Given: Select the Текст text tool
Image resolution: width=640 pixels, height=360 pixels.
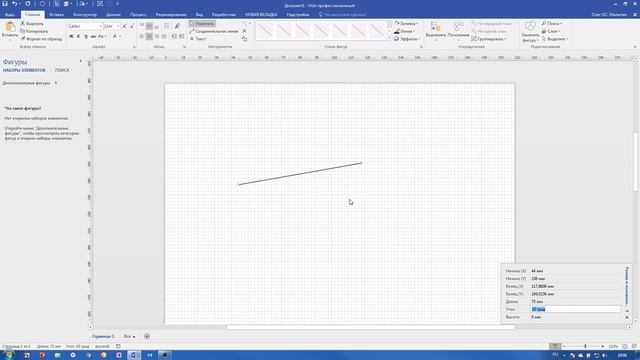Looking at the screenshot, I should 198,39.
